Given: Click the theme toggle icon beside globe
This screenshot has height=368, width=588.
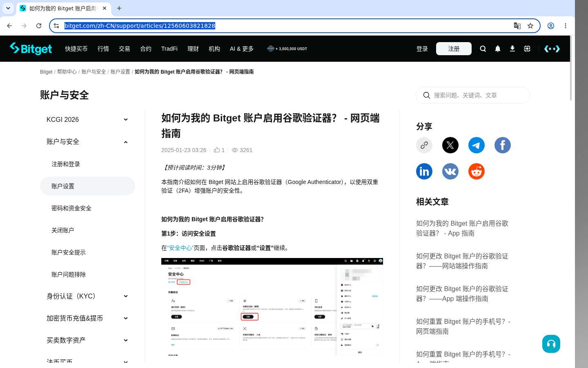Looking at the screenshot, I should (552, 49).
